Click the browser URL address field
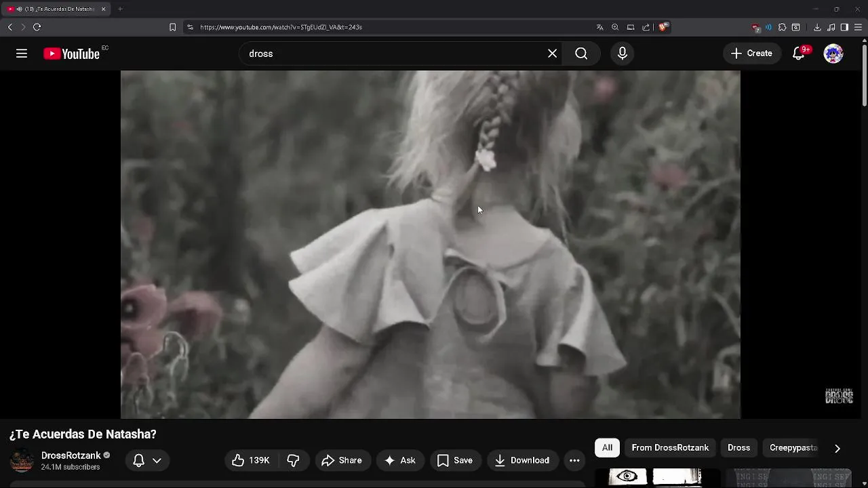The width and height of the screenshot is (868, 488). click(393, 27)
